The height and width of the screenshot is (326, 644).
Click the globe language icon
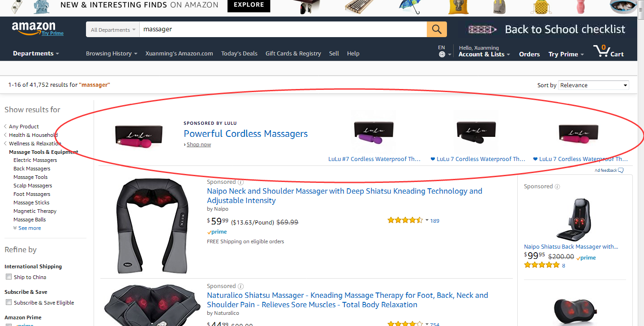442,55
